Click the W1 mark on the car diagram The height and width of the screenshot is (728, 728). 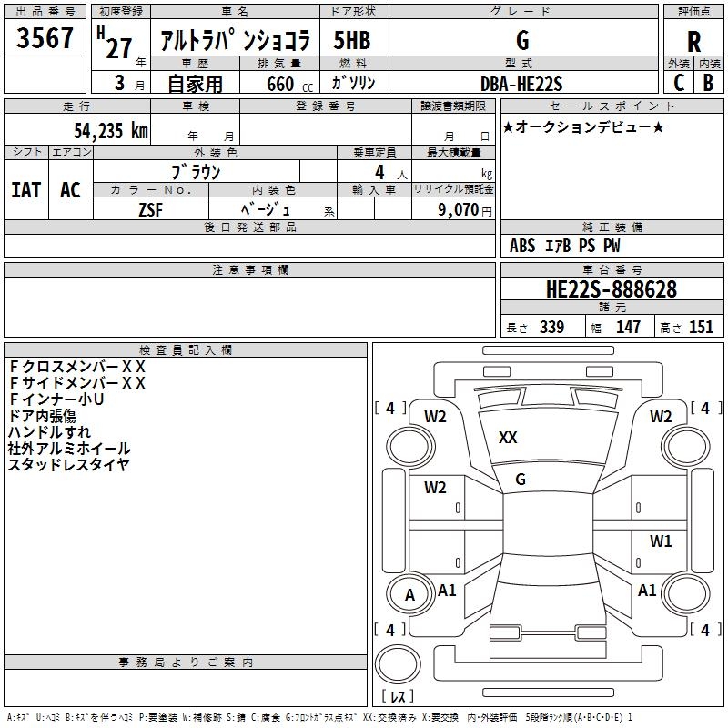point(661,541)
